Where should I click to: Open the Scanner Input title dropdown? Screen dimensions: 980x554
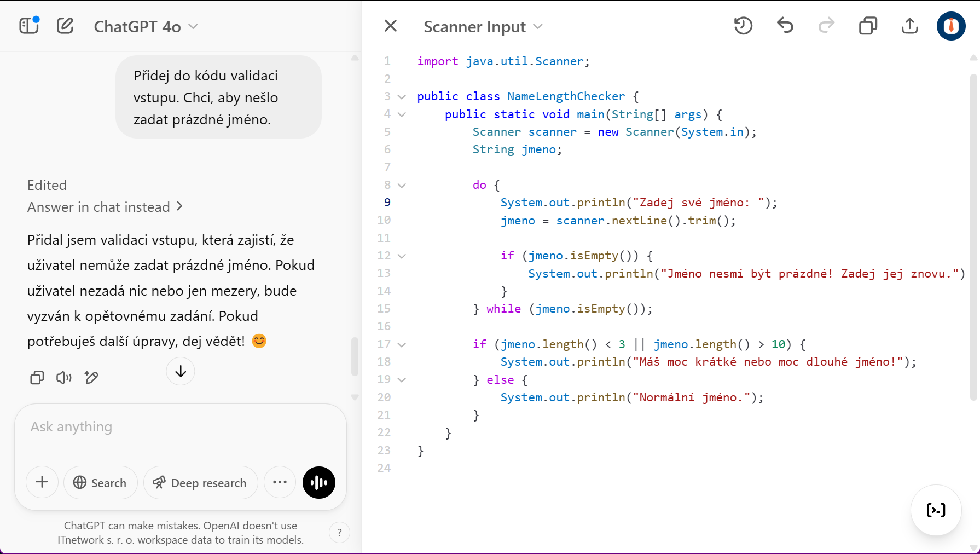pos(483,26)
